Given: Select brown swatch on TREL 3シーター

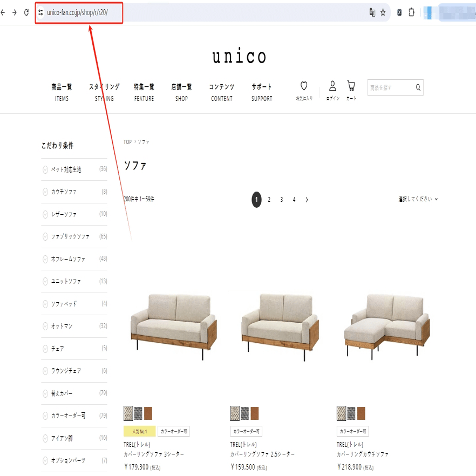Looking at the screenshot, I should click(148, 413).
